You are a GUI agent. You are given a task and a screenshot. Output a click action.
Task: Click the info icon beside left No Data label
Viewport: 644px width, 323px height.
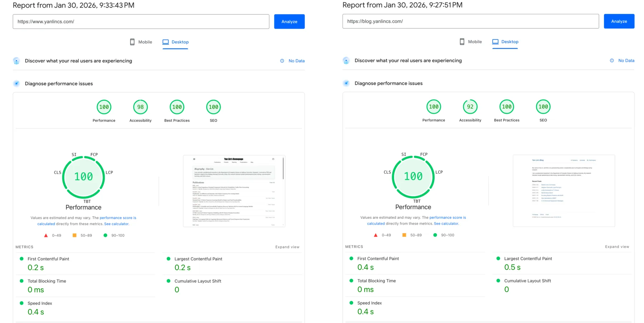pos(282,61)
